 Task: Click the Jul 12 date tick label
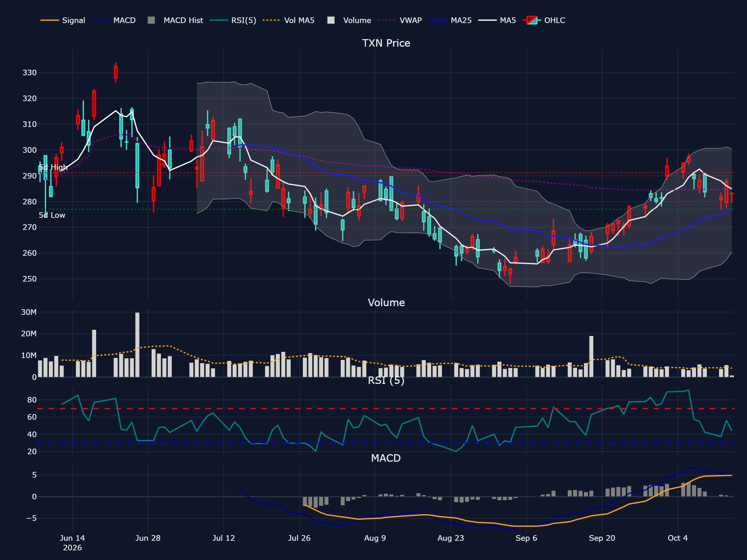tap(223, 538)
